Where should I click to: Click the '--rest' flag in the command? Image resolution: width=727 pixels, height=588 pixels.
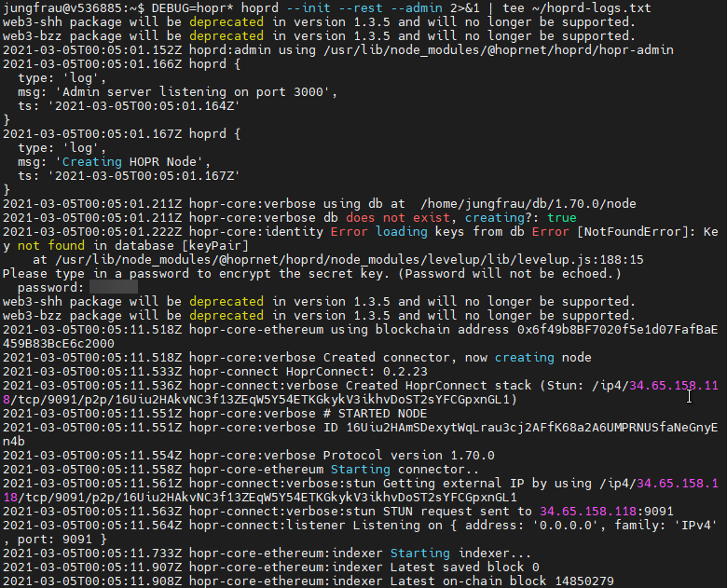pos(361,7)
